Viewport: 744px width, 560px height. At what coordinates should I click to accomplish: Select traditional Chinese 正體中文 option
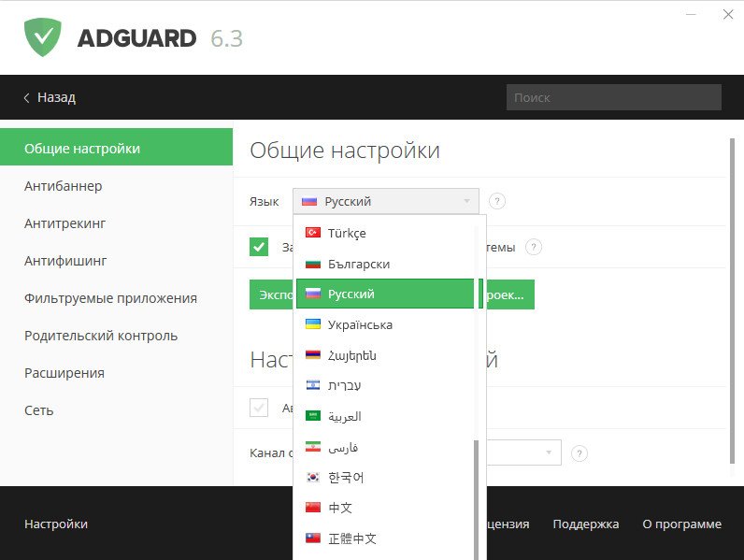tap(385, 538)
